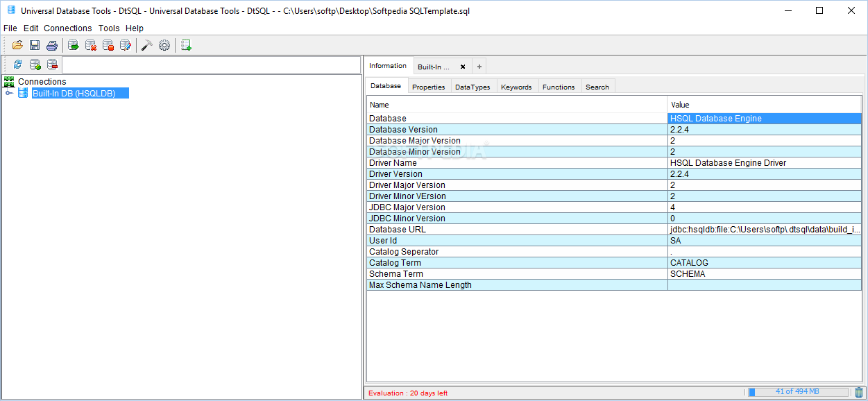Click the Value column header

pos(765,105)
